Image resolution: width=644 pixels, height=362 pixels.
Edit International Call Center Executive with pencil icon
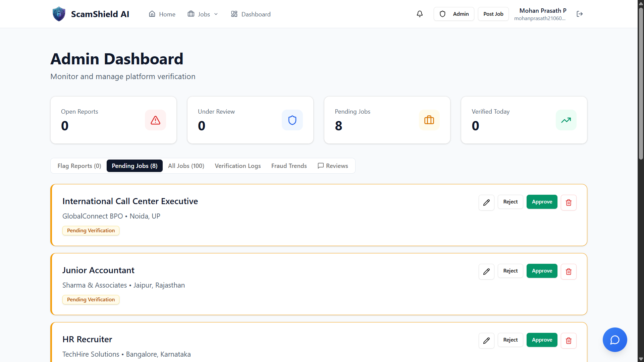pyautogui.click(x=486, y=202)
